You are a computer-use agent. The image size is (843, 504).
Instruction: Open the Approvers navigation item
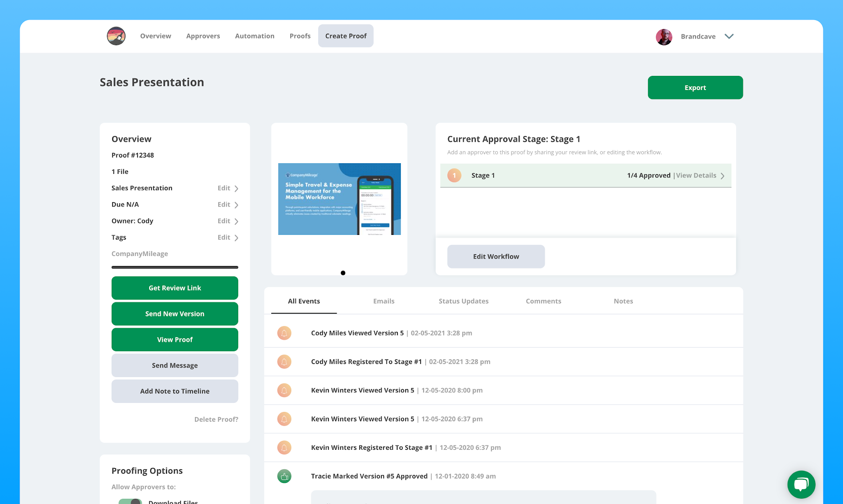coord(203,36)
